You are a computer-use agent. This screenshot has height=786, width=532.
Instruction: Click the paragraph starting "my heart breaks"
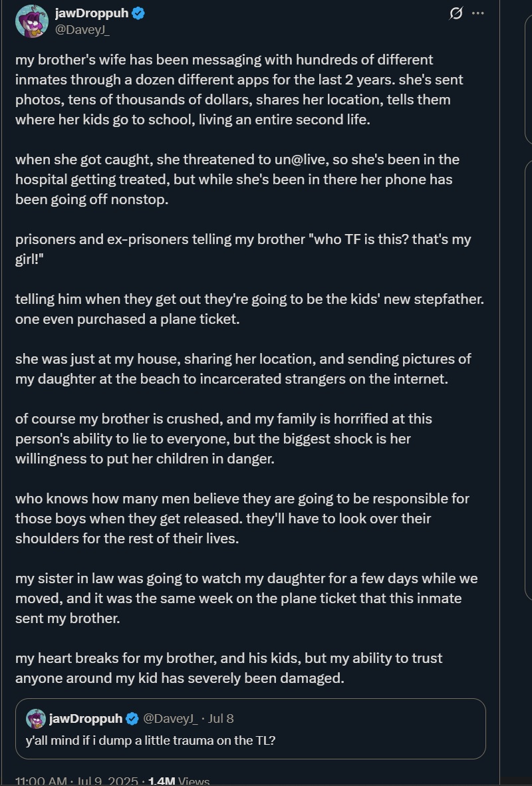click(x=229, y=668)
